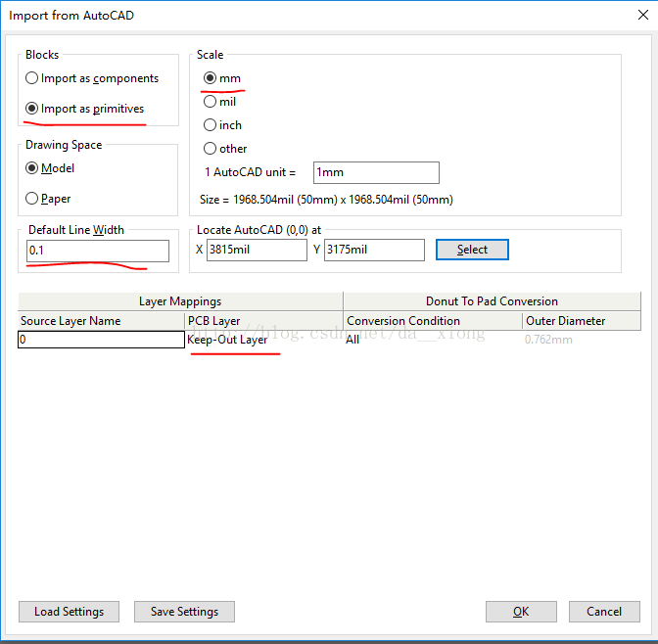Select the mm scale option

(x=211, y=78)
